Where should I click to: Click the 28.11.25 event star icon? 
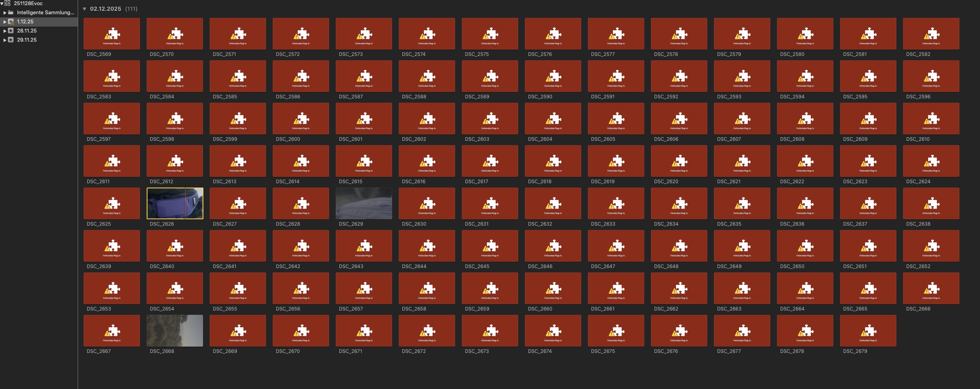click(x=11, y=31)
